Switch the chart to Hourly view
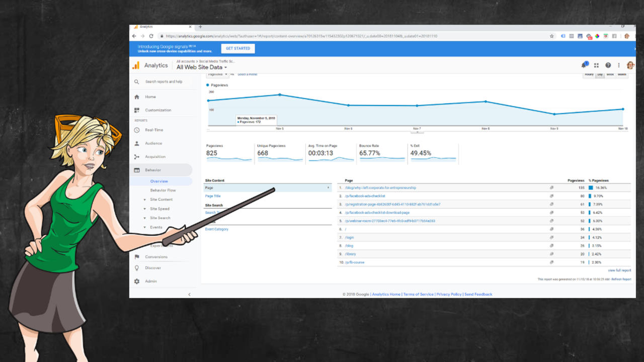 point(589,74)
